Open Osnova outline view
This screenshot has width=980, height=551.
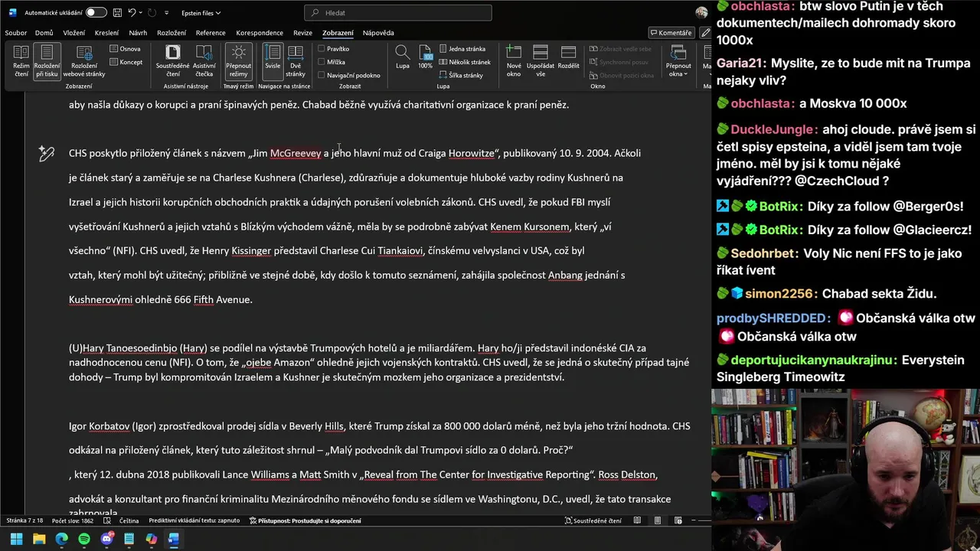(x=126, y=48)
